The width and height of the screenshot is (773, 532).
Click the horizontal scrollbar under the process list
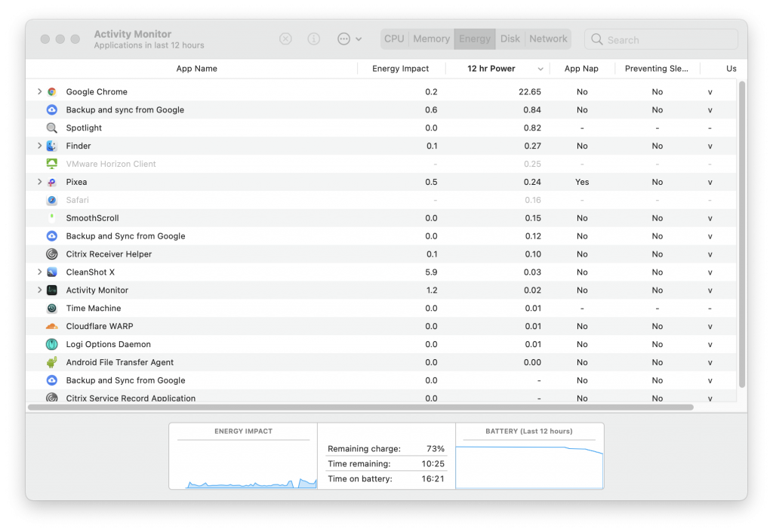361,407
